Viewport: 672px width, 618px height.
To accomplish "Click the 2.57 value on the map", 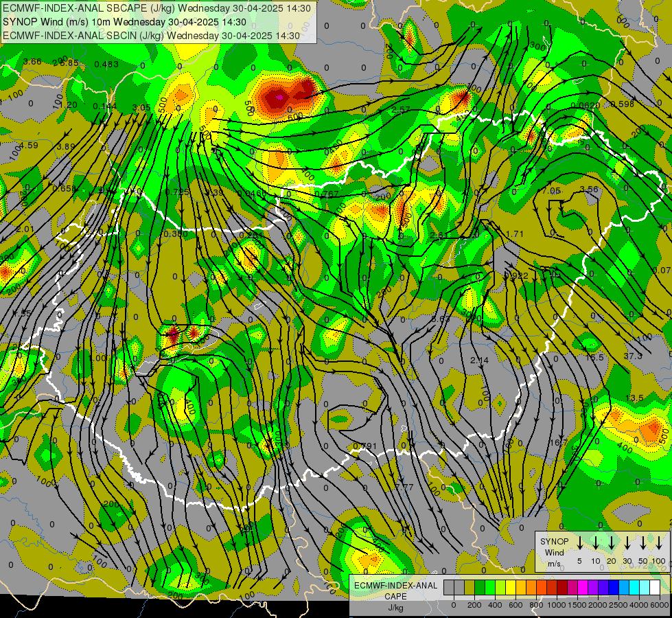I will (x=401, y=110).
